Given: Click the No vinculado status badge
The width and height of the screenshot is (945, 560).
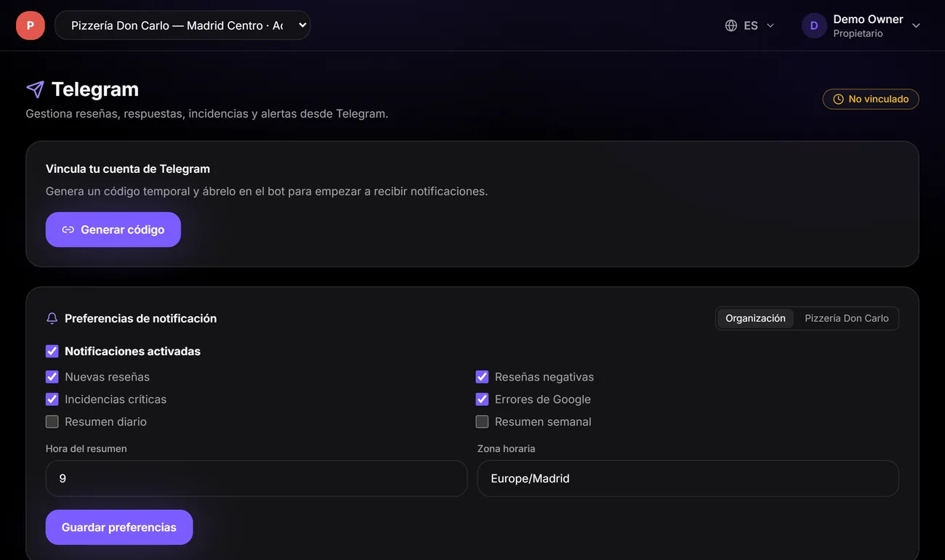Looking at the screenshot, I should point(871,99).
